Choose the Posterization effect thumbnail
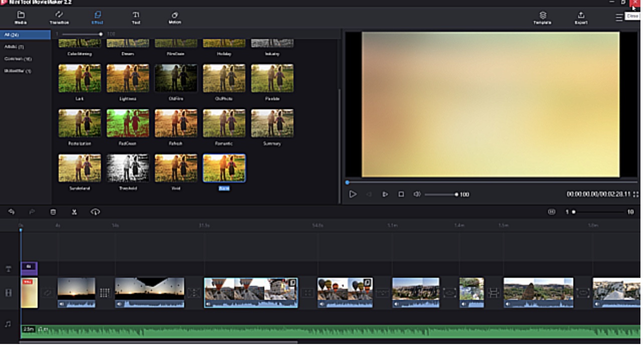This screenshot has height=348, width=644. (79, 123)
